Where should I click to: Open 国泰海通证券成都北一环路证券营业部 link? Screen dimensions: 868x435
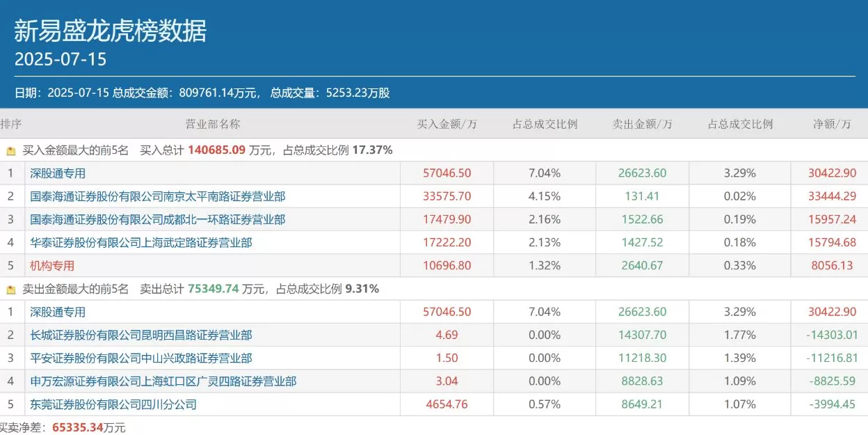click(x=158, y=219)
